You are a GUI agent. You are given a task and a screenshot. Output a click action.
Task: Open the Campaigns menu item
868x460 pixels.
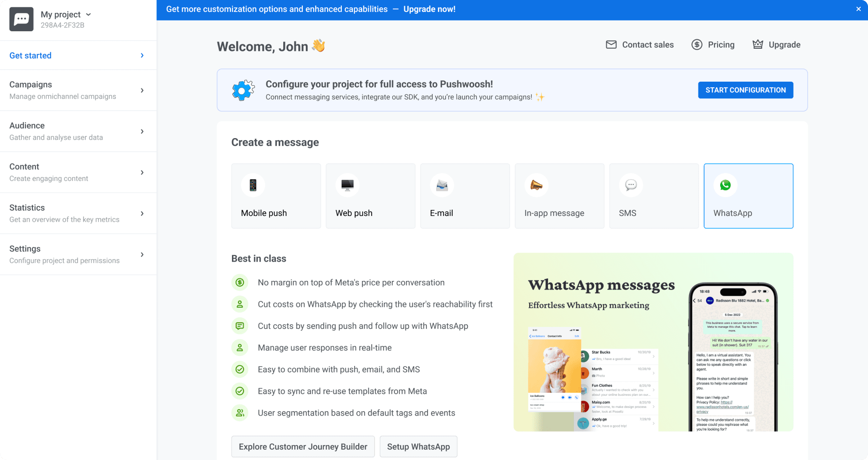click(78, 90)
